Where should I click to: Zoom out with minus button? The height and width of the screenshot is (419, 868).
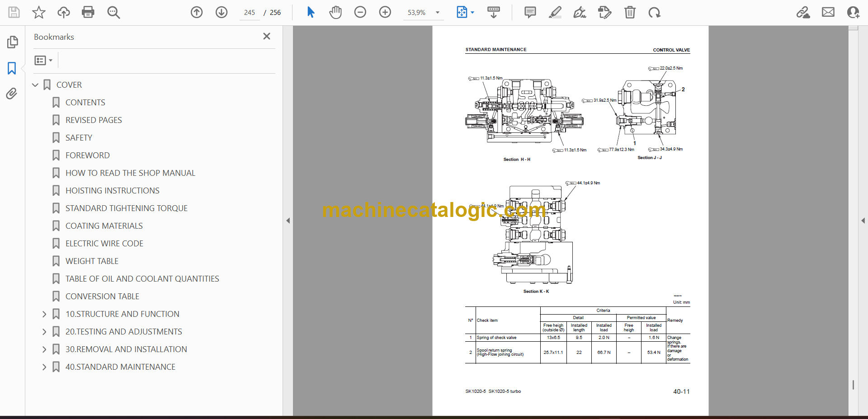[360, 12]
